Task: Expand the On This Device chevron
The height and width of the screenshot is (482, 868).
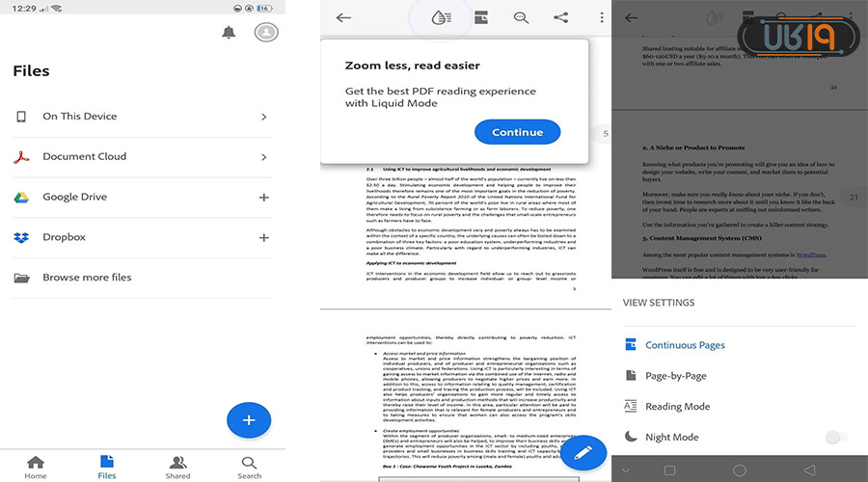Action: (x=263, y=117)
